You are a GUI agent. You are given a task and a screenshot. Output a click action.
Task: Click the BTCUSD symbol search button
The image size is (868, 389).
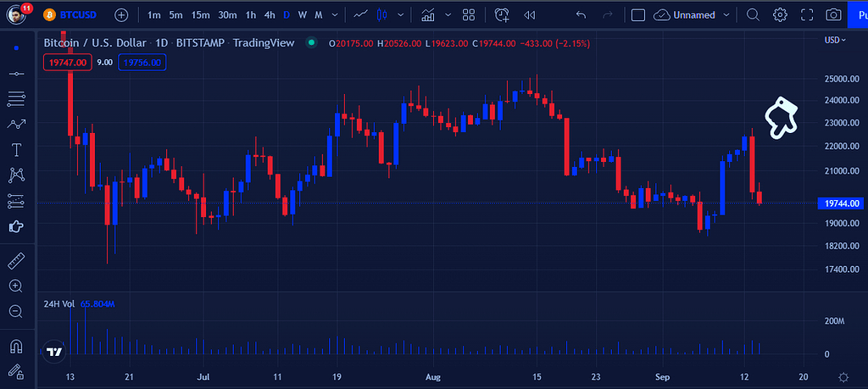click(70, 14)
